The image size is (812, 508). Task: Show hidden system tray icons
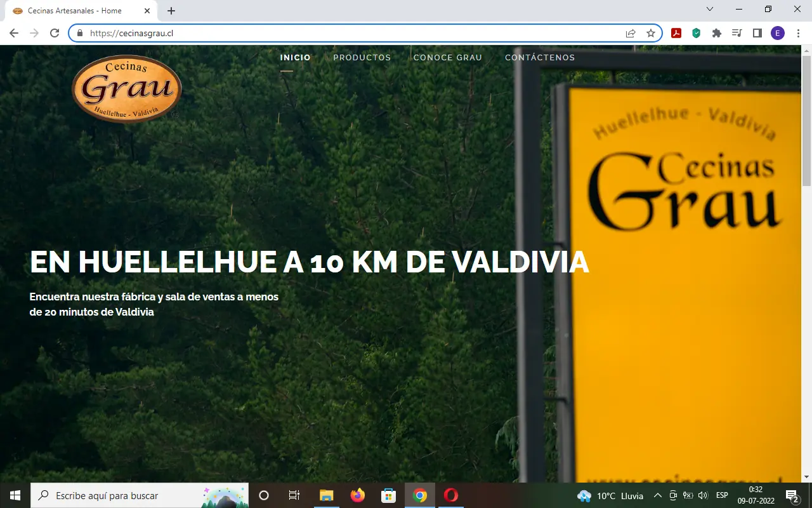(657, 495)
